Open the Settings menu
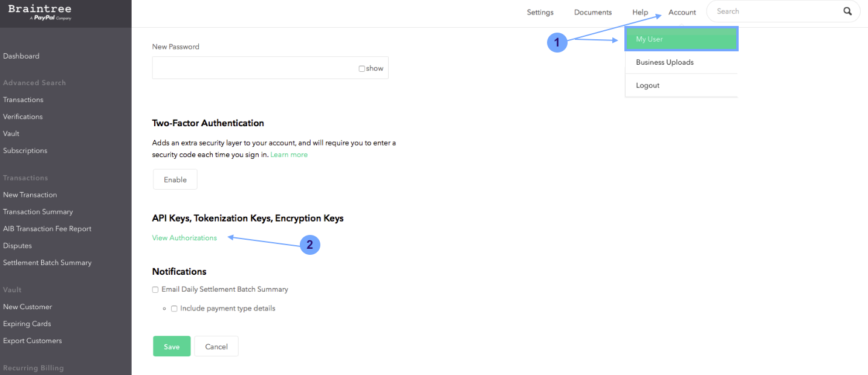Screen dimensions: 868x375 [540, 12]
